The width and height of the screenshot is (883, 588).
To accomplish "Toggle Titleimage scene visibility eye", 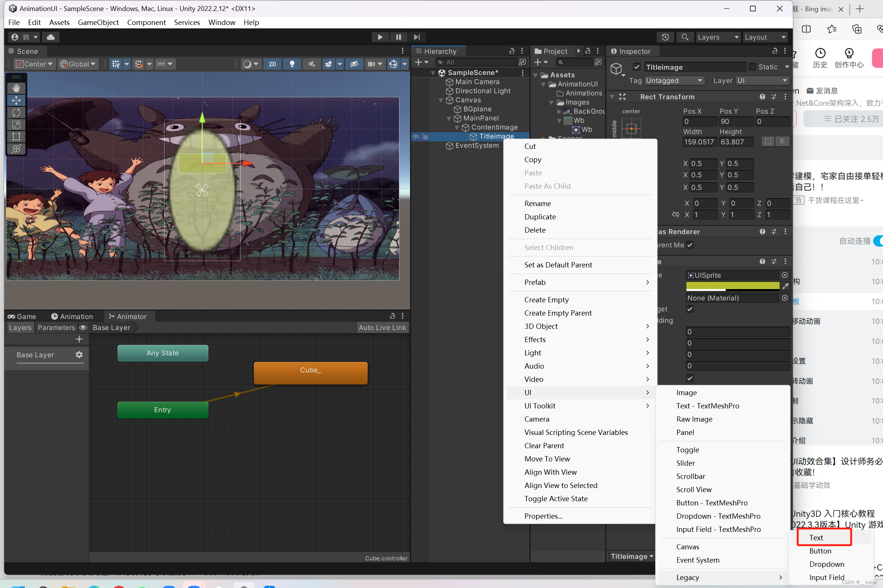I will coord(416,136).
